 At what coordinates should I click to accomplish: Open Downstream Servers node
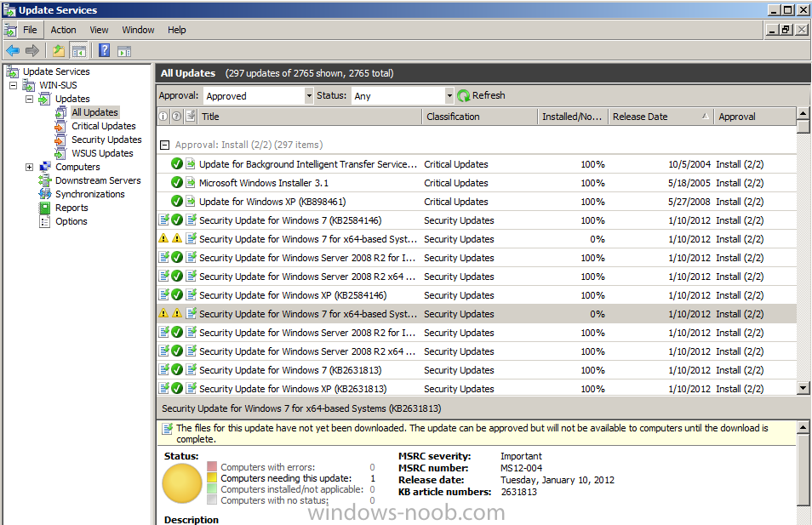coord(98,180)
